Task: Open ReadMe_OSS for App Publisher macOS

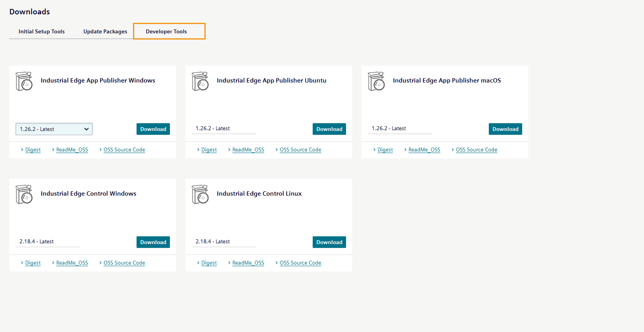Action: coord(424,150)
